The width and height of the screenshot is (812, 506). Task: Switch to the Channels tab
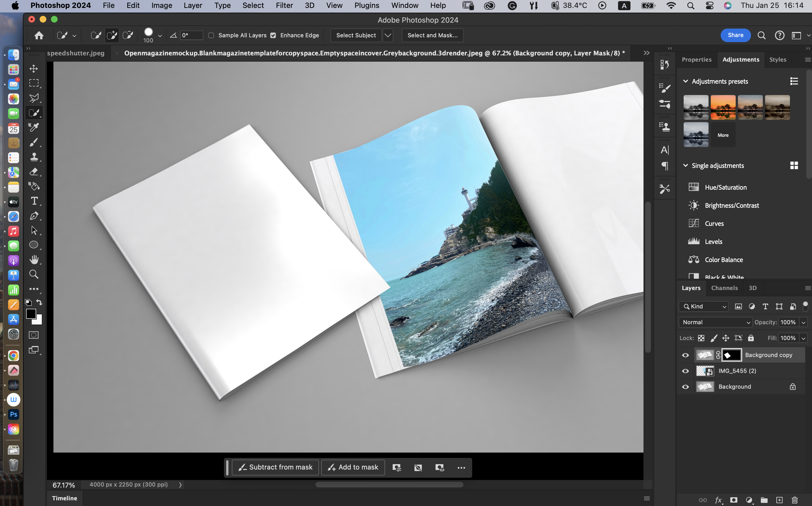click(x=724, y=288)
